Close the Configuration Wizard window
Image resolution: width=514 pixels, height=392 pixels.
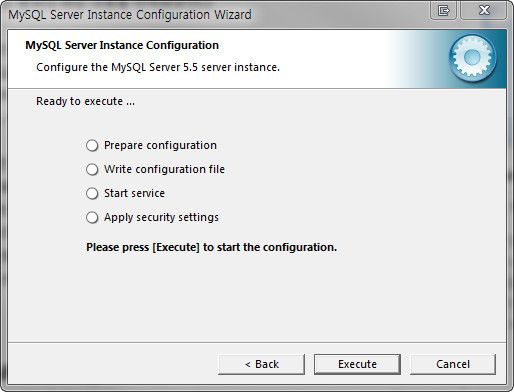coord(484,10)
